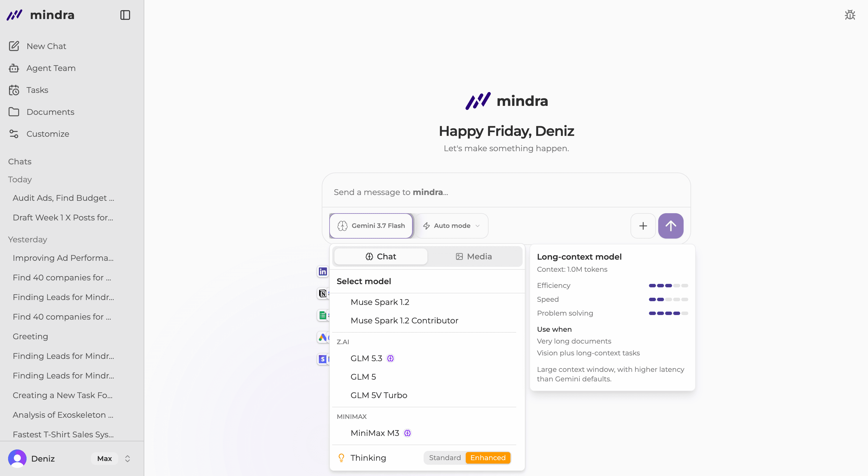Click the 'Select model' header

(x=364, y=281)
